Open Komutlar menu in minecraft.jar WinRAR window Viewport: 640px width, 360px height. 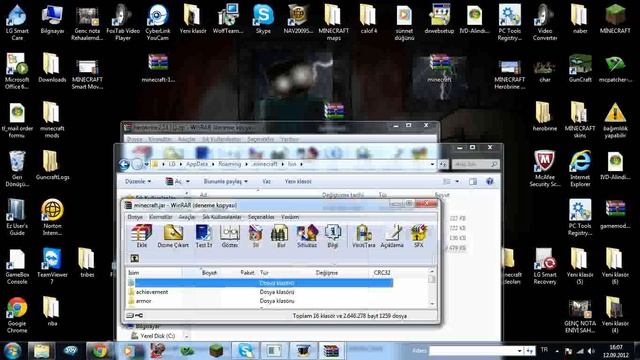(161, 217)
